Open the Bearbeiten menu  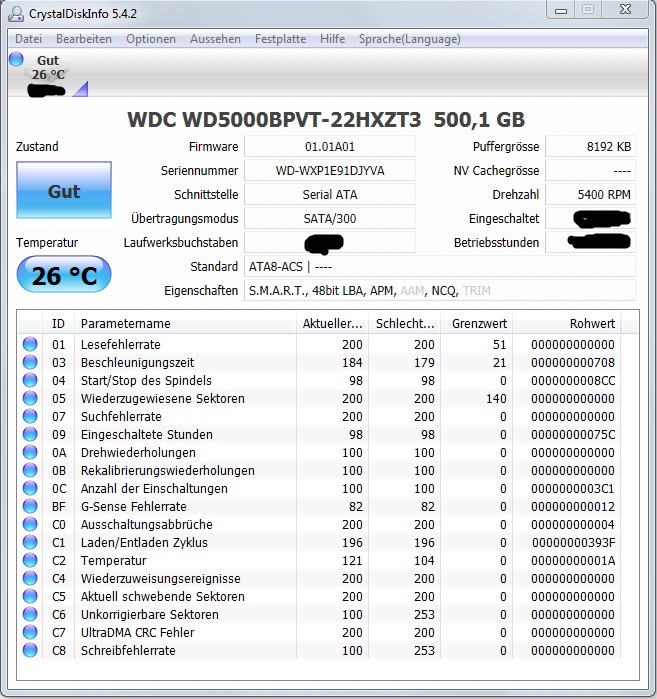[x=84, y=39]
